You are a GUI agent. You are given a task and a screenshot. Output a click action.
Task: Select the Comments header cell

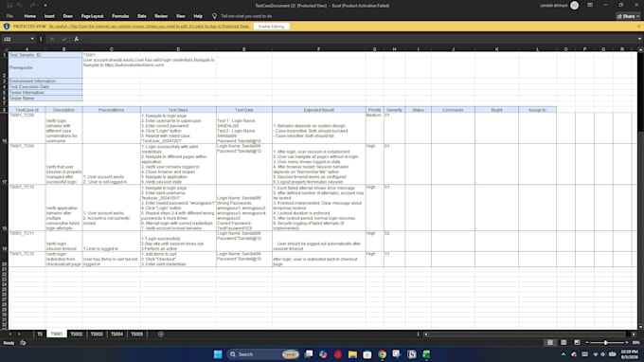[453, 110]
